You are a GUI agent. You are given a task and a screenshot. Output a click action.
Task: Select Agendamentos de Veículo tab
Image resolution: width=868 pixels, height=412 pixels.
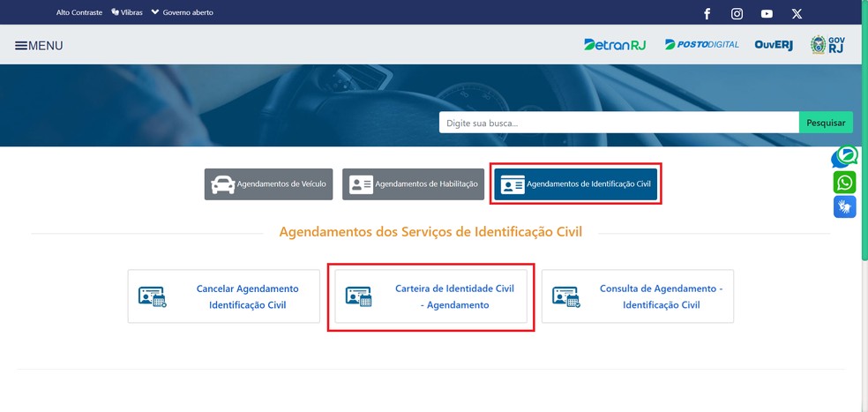[x=268, y=184]
